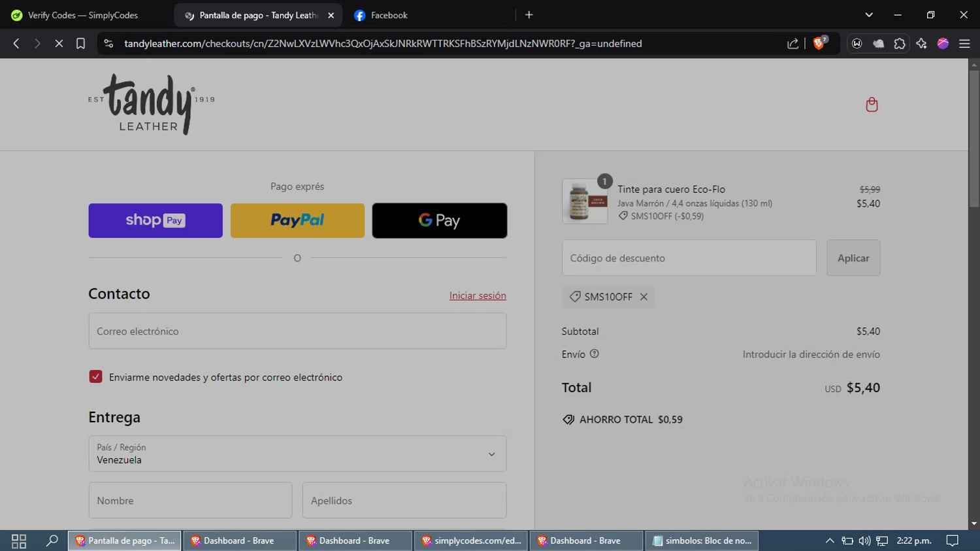This screenshot has width=980, height=551.
Task: Click the Total USD $5,40 amount
Action: point(852,388)
